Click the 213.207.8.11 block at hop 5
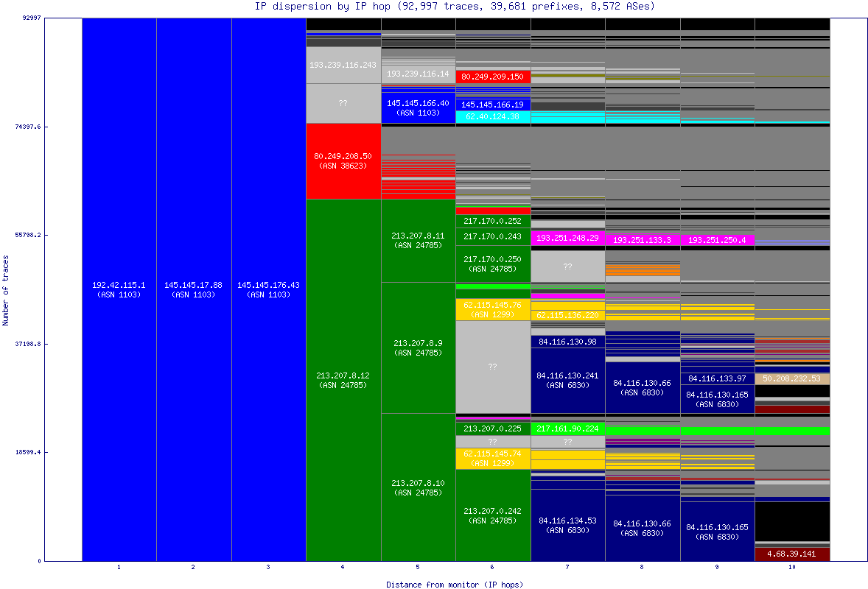This screenshot has width=868, height=589. pos(418,239)
